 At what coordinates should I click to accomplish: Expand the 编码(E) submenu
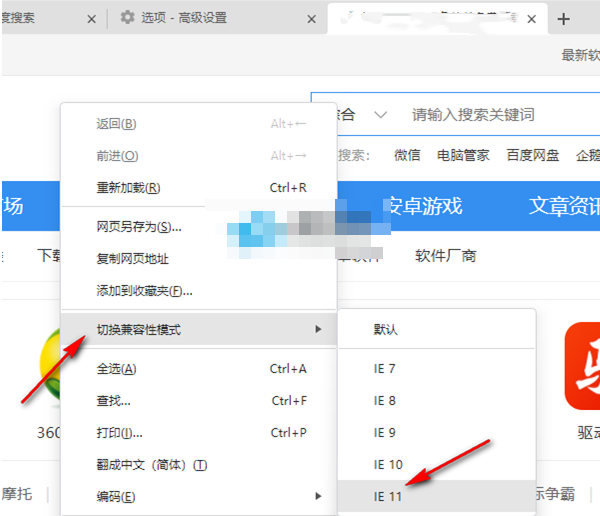199,496
